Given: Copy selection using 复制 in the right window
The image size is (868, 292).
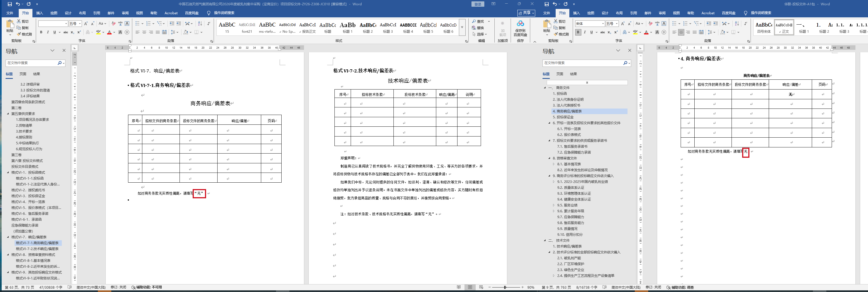Looking at the screenshot, I should point(560,28).
